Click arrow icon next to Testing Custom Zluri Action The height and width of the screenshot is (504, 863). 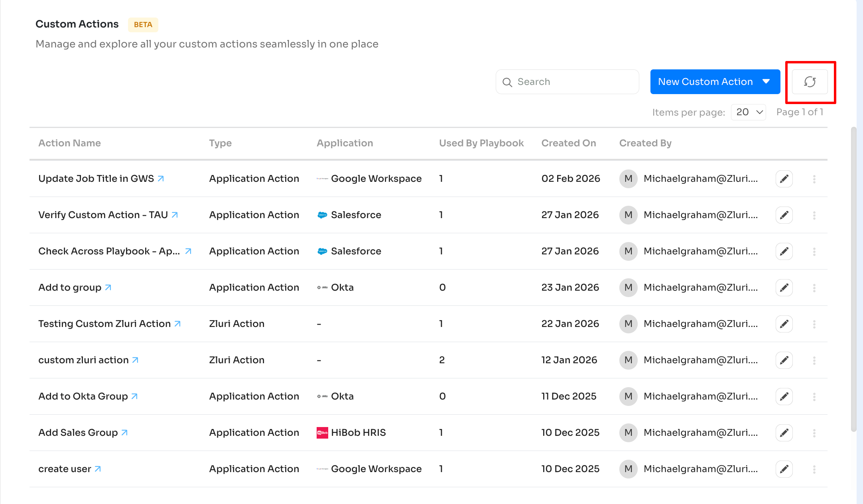tap(177, 324)
